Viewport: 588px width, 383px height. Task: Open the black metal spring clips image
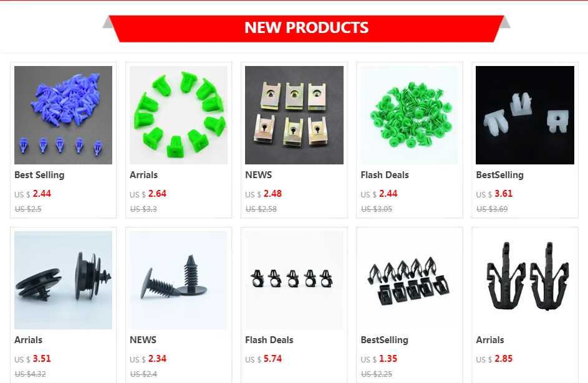click(410, 280)
